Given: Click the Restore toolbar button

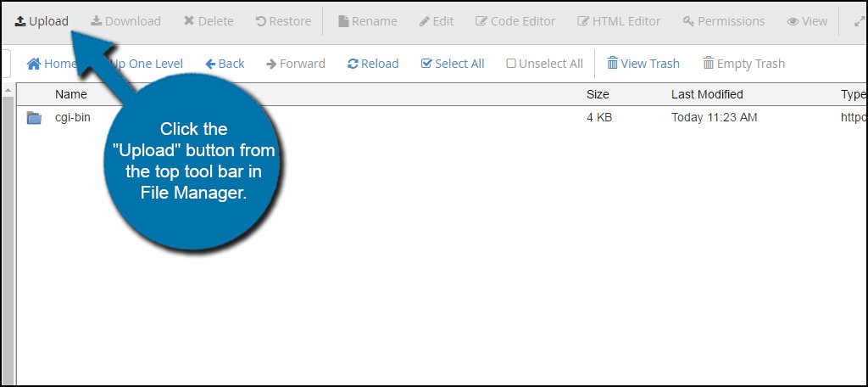Looking at the screenshot, I should click(283, 21).
